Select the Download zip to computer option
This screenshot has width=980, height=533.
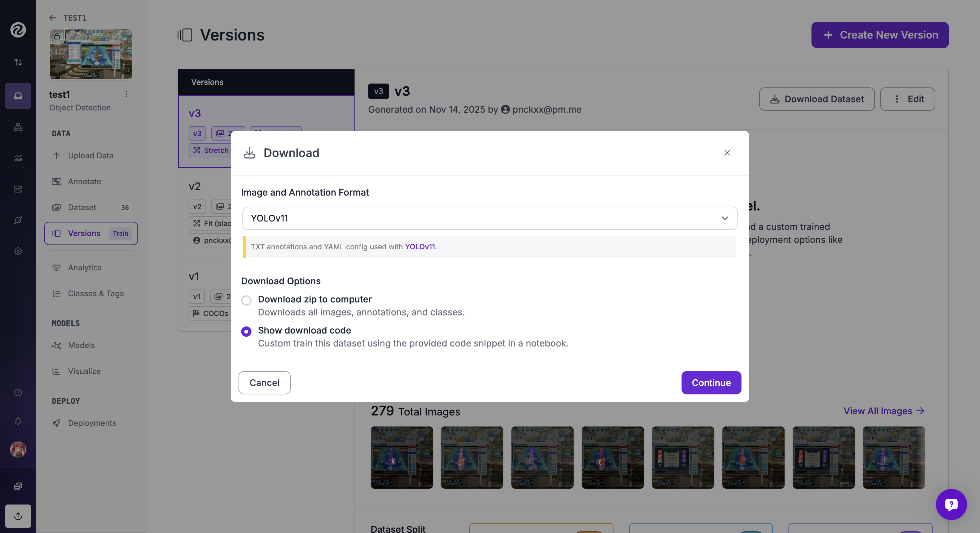246,300
